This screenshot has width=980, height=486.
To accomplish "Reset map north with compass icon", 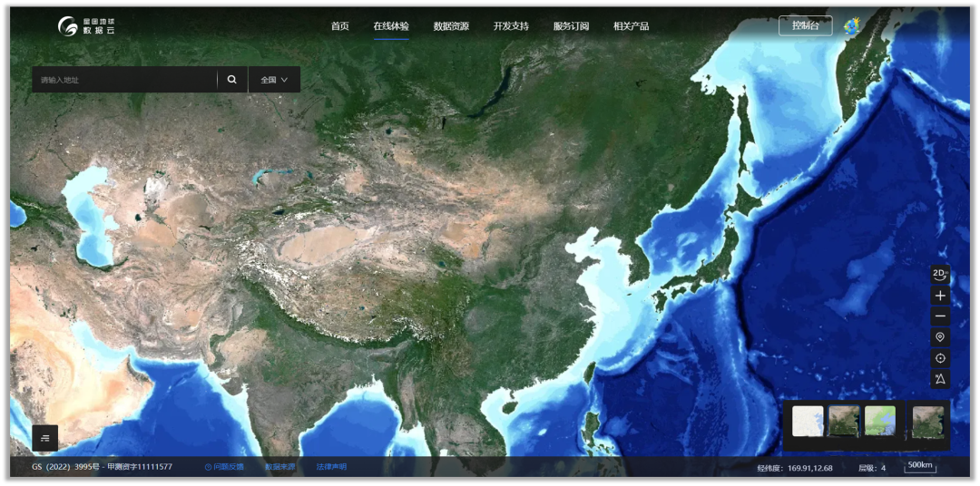I will tap(940, 379).
